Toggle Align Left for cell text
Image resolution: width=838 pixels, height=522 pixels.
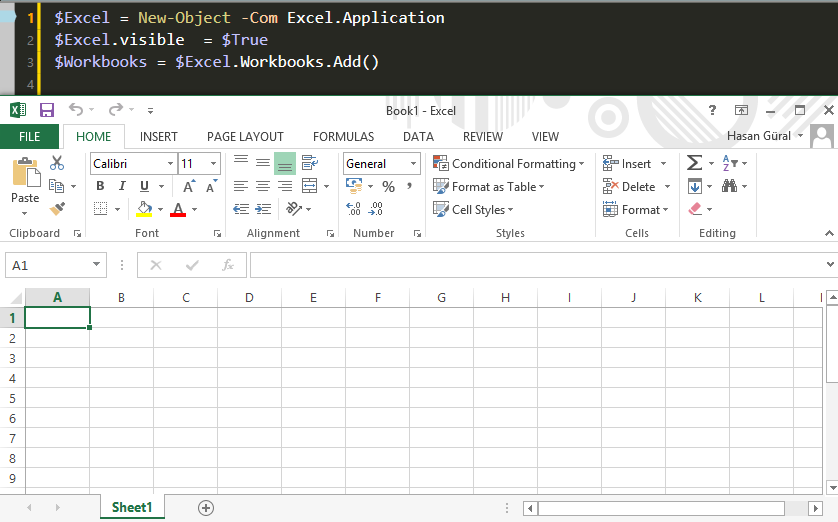point(241,186)
